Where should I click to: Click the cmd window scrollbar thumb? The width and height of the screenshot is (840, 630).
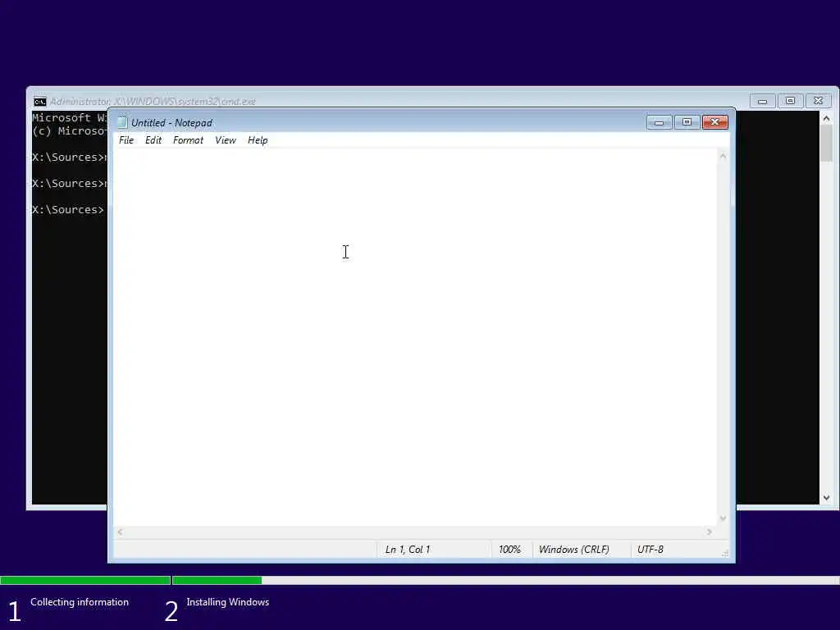(826, 143)
